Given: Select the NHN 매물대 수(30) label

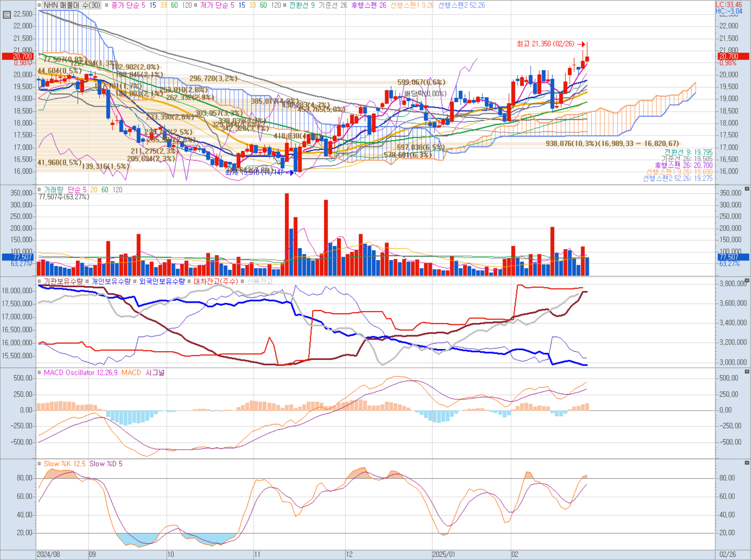Looking at the screenshot, I should coord(72,5).
